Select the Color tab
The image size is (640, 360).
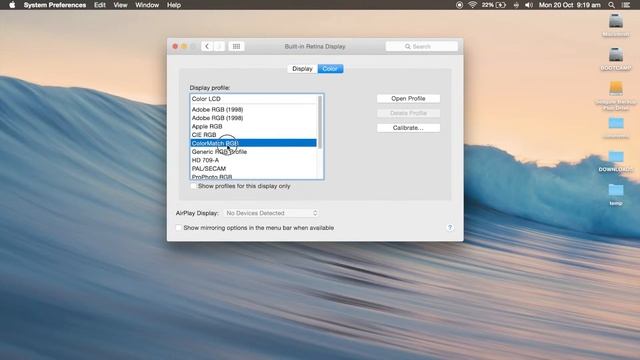[x=330, y=69]
